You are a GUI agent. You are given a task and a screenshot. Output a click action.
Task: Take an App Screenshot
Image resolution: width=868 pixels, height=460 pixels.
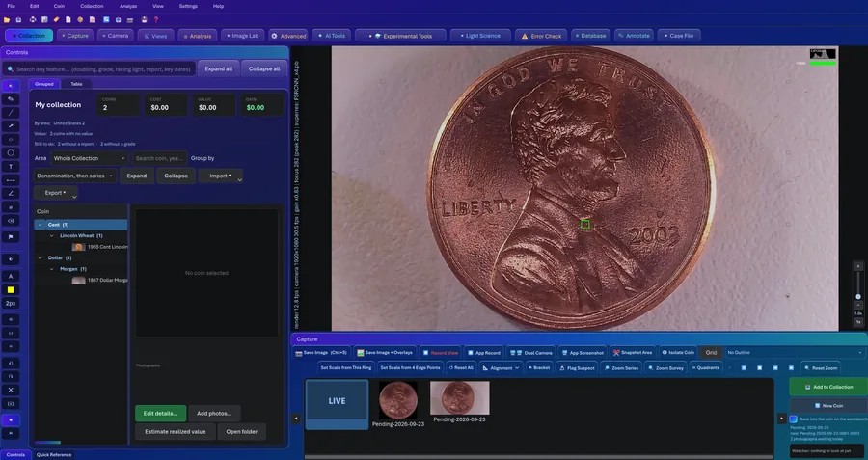pos(583,353)
